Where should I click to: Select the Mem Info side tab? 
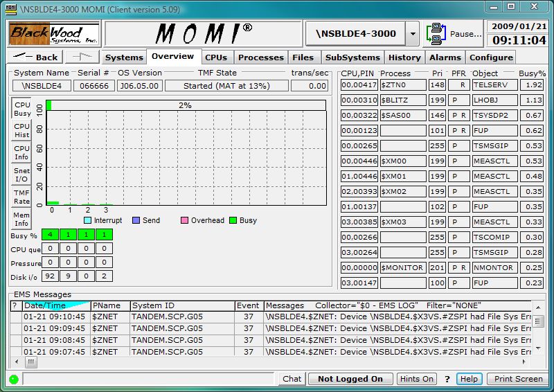point(21,219)
